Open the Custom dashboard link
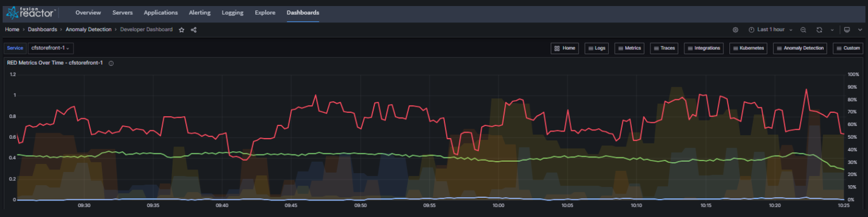Image resolution: width=868 pixels, height=217 pixels. click(x=848, y=48)
